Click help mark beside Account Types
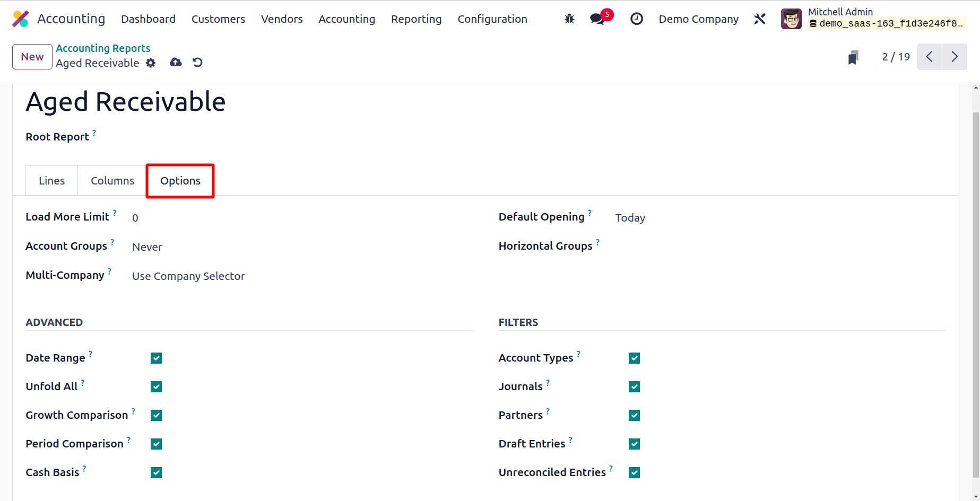Image resolution: width=980 pixels, height=501 pixels. pos(579,354)
